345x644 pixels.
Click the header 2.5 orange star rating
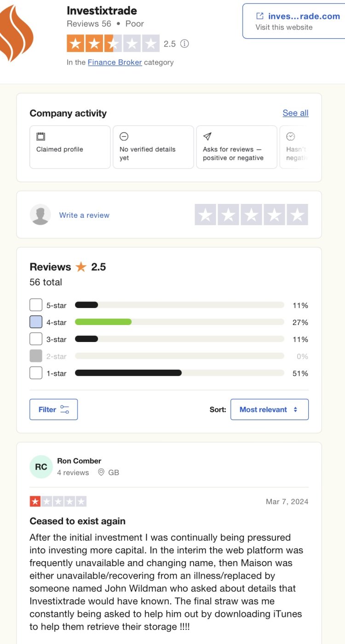[x=113, y=43]
